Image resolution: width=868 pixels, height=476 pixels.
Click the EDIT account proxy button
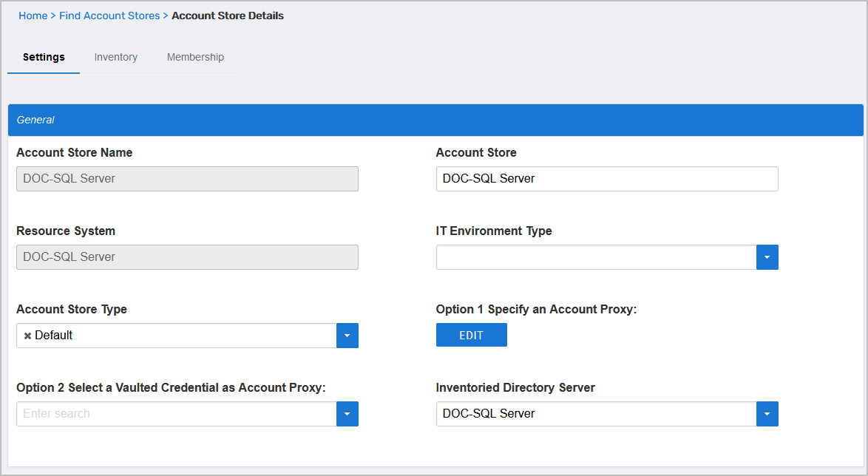tap(471, 335)
